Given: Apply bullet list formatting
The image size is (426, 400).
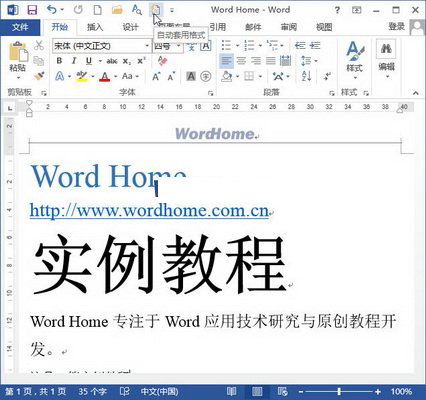Looking at the screenshot, I should point(226,45).
